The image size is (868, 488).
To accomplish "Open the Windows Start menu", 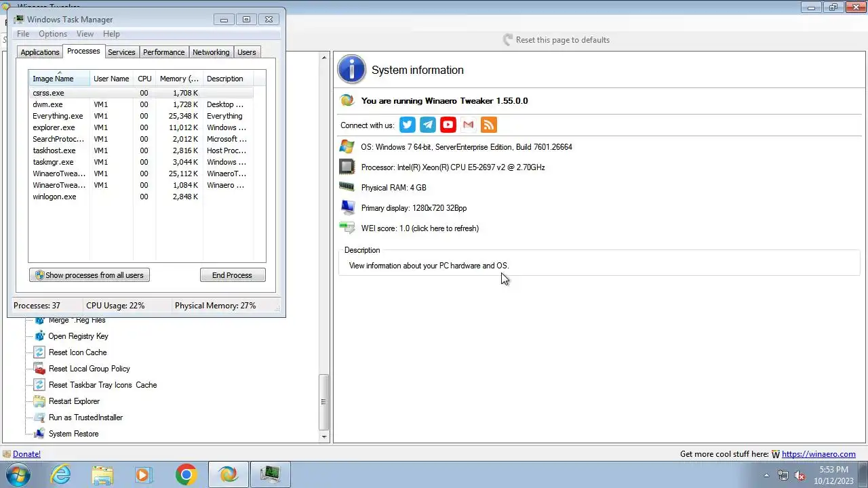I will 18,474.
